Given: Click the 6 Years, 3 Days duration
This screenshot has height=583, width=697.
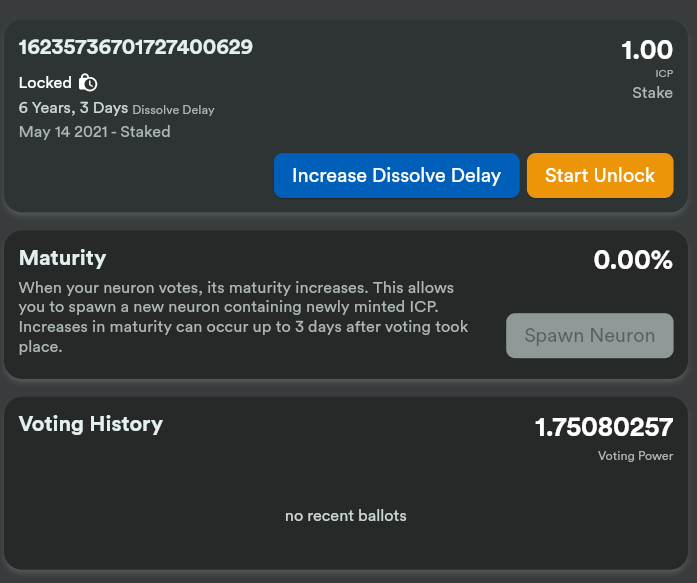Looking at the screenshot, I should point(73,108).
